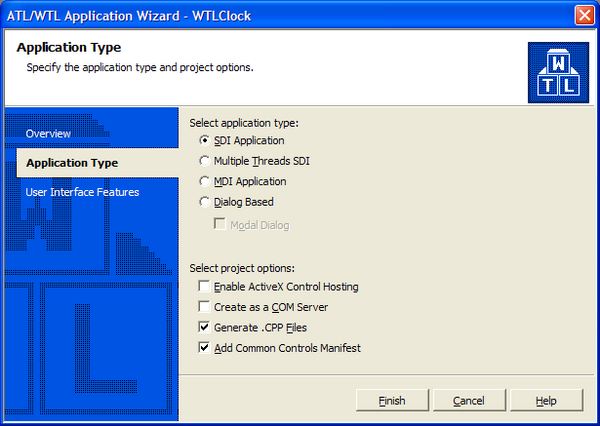Image resolution: width=600 pixels, height=426 pixels.
Task: Click the WTL blocks logo icon
Action: tap(558, 72)
